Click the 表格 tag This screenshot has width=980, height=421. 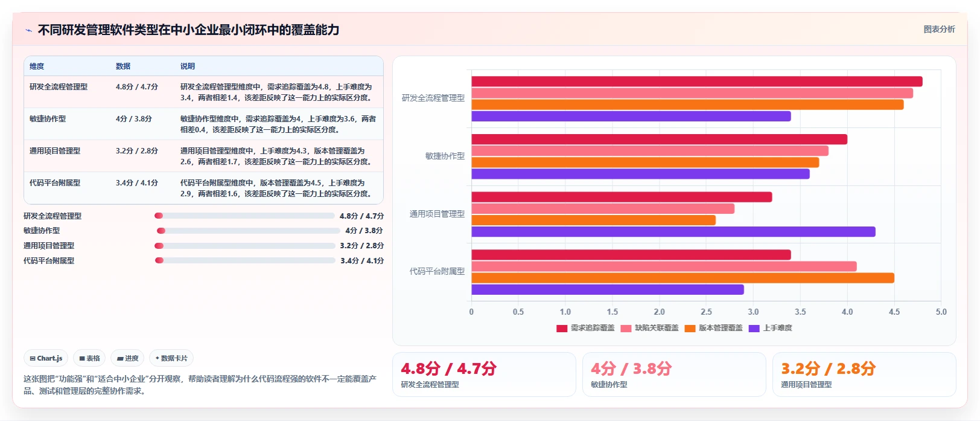coord(89,358)
